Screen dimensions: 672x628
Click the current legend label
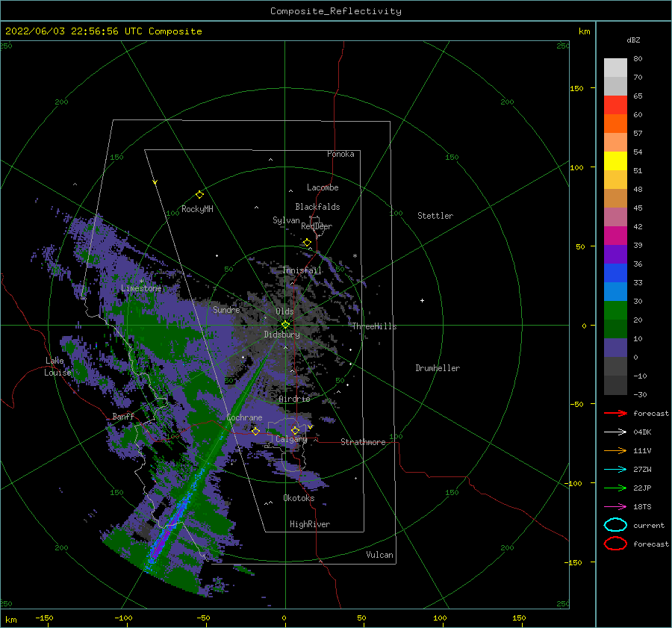pyautogui.click(x=649, y=525)
